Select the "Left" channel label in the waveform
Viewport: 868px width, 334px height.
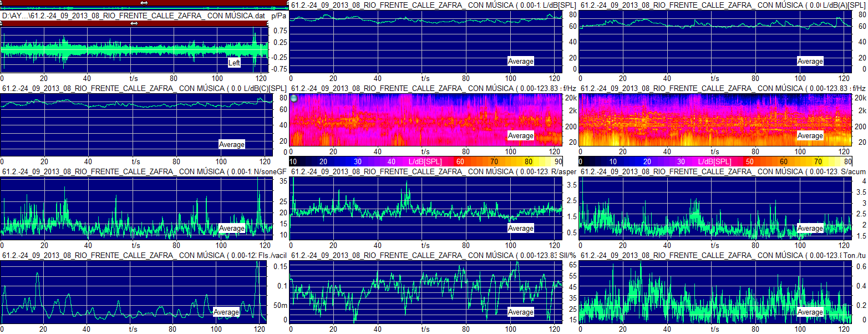tap(234, 63)
